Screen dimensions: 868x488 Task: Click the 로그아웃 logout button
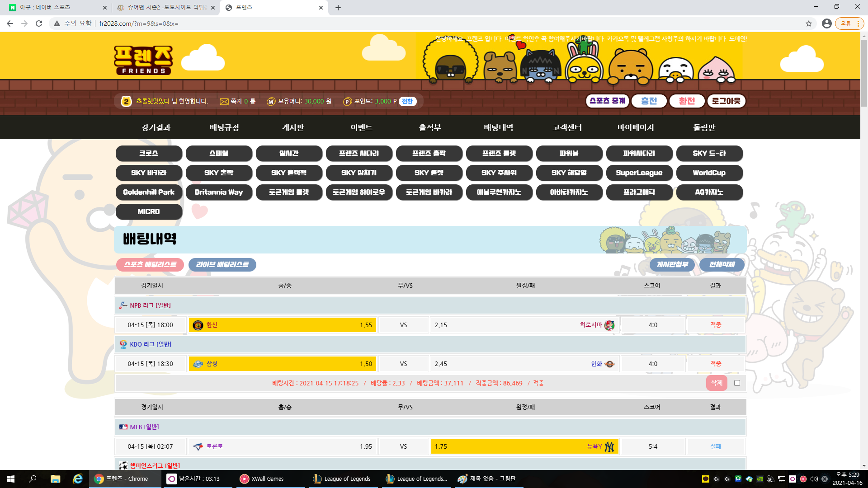click(x=726, y=101)
